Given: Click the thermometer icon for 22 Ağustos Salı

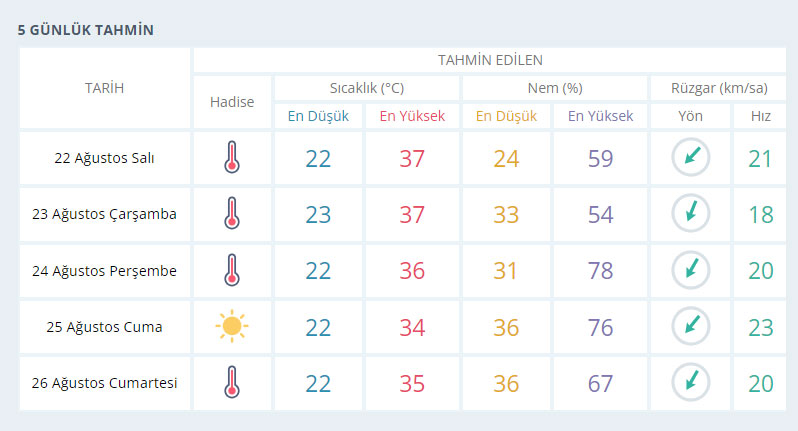Looking at the screenshot, I should tap(232, 157).
